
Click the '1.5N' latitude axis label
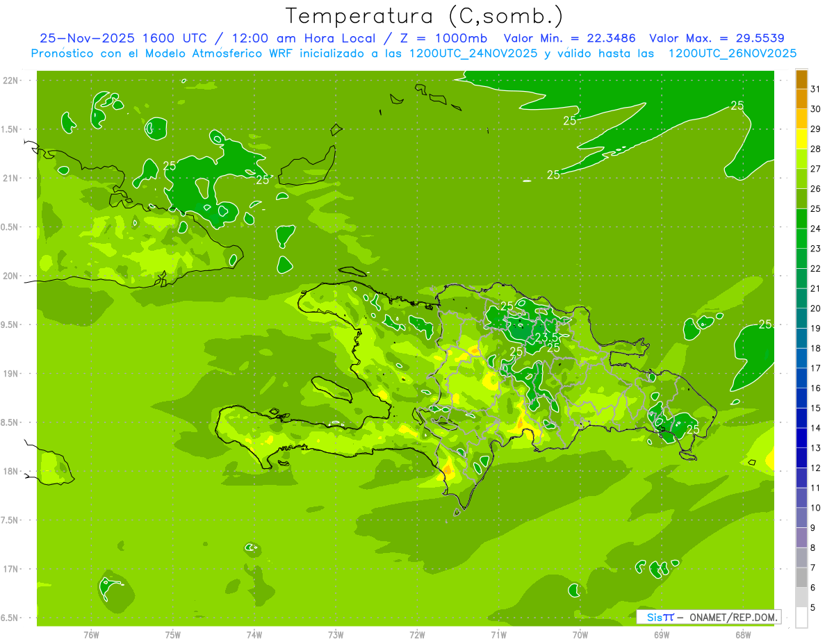pyautogui.click(x=11, y=129)
